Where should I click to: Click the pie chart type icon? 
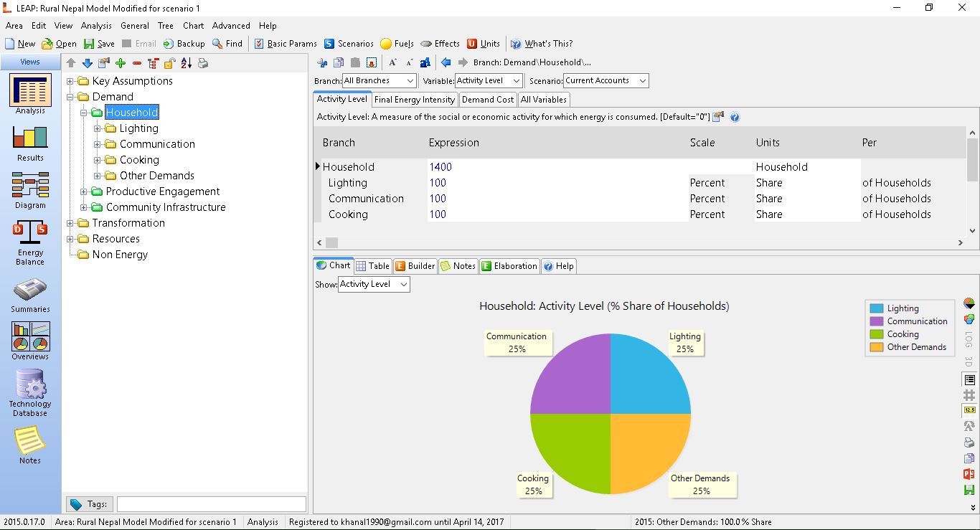point(969,303)
